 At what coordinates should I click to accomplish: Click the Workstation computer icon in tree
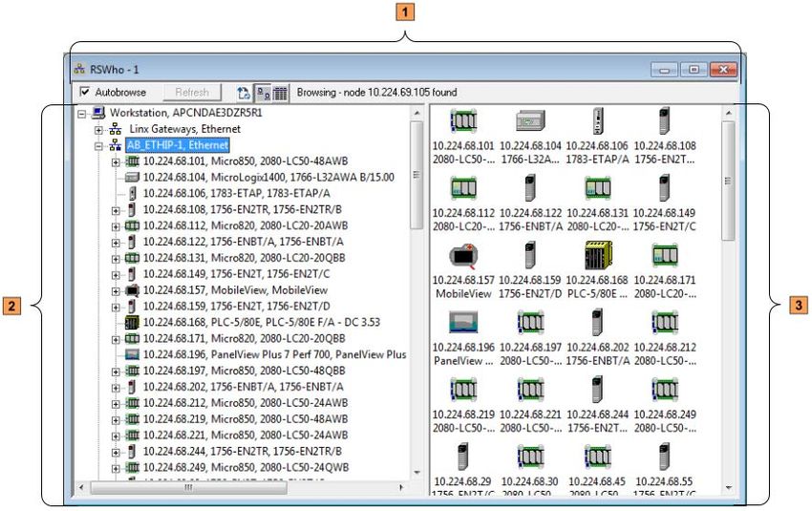point(98,113)
